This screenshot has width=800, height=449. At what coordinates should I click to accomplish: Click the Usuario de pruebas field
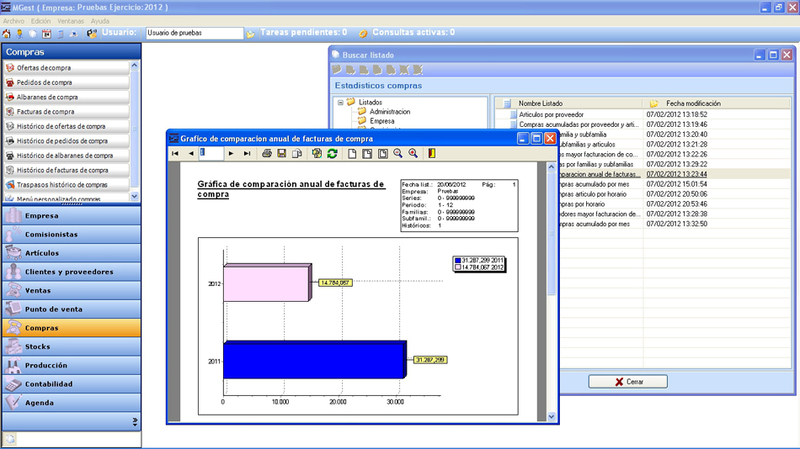pos(194,33)
